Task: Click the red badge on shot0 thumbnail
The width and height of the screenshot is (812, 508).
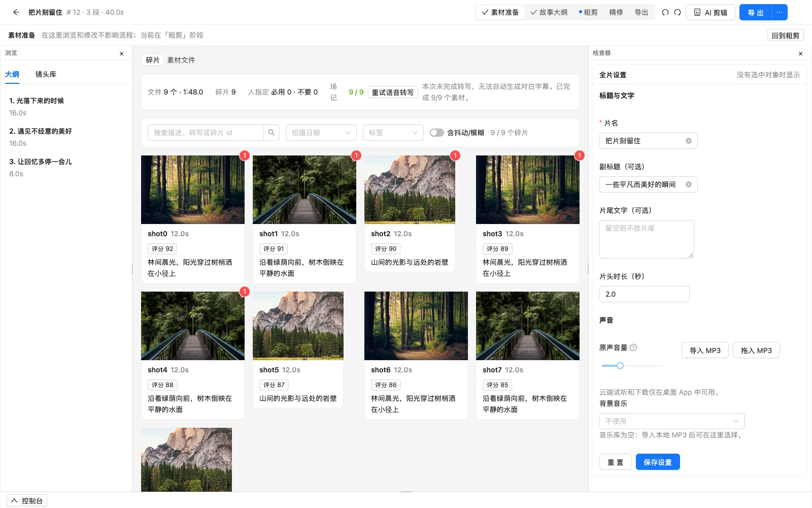Action: (x=245, y=155)
